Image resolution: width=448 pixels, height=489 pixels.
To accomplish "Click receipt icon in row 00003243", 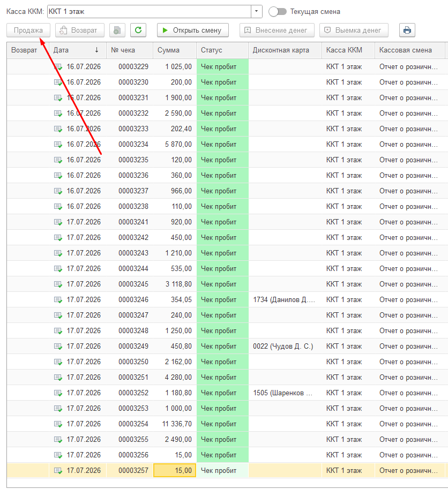I will point(58,253).
